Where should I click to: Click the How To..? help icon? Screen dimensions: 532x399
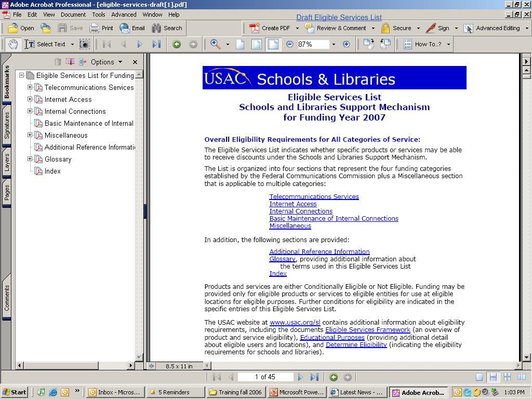[407, 45]
